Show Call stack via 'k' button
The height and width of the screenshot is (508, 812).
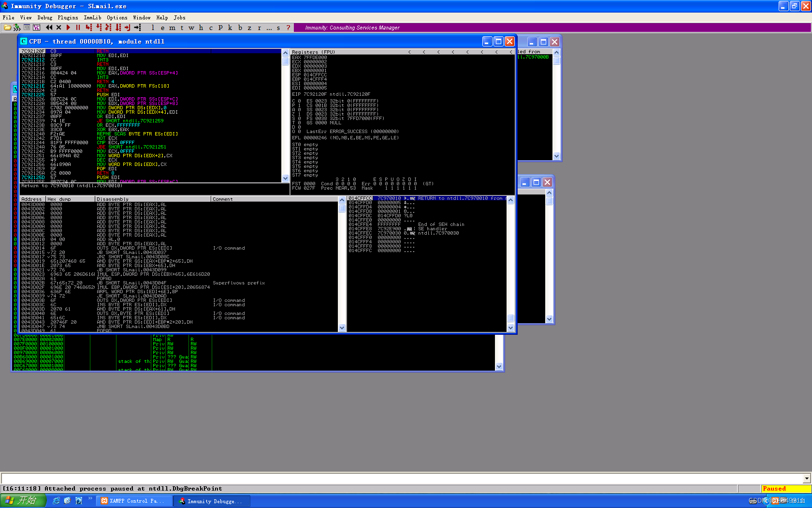pyautogui.click(x=230, y=28)
